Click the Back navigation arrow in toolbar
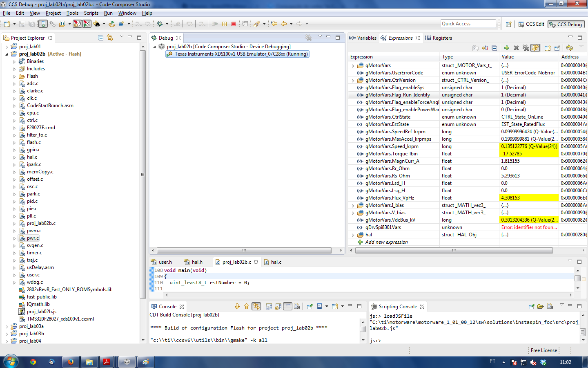This screenshot has width=588, height=368. pos(284,24)
